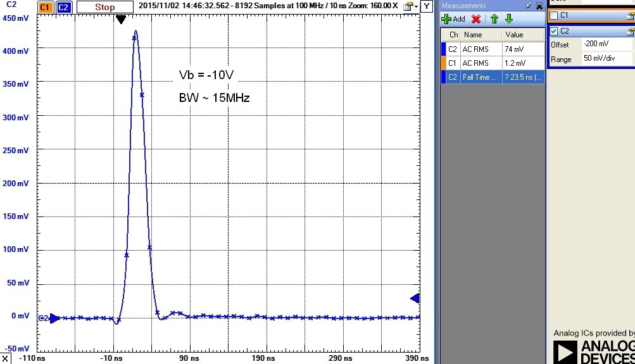Select the C1 AC RMS measurement row
The height and width of the screenshot is (364, 635).
(x=492, y=63)
